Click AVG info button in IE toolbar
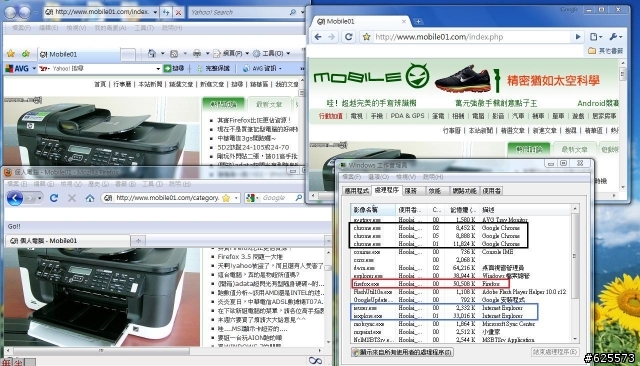 click(262, 69)
